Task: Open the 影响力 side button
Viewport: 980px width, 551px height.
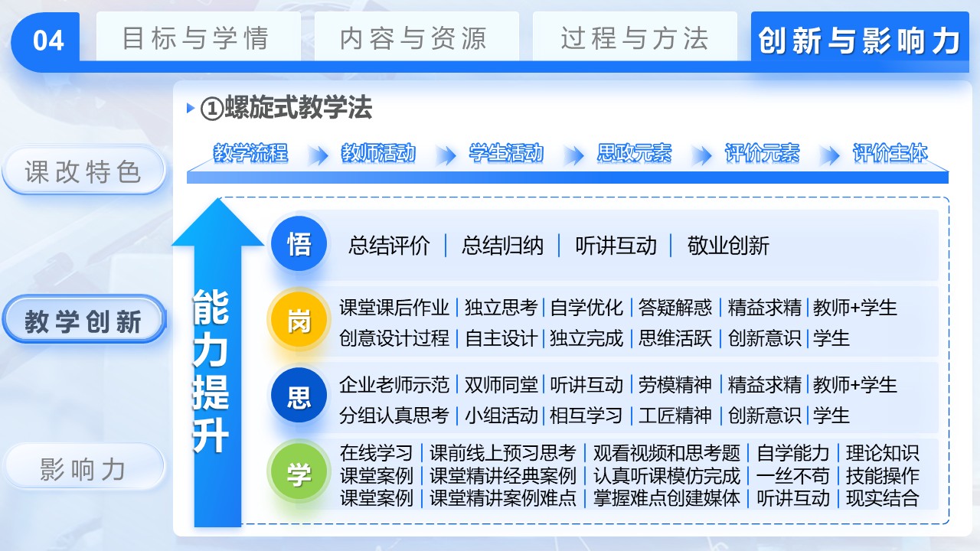Action: click(83, 468)
